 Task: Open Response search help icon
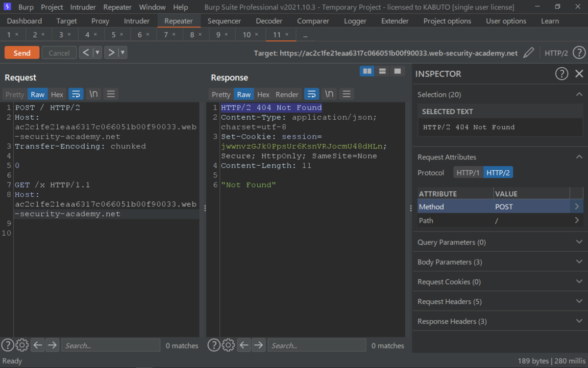tap(214, 345)
